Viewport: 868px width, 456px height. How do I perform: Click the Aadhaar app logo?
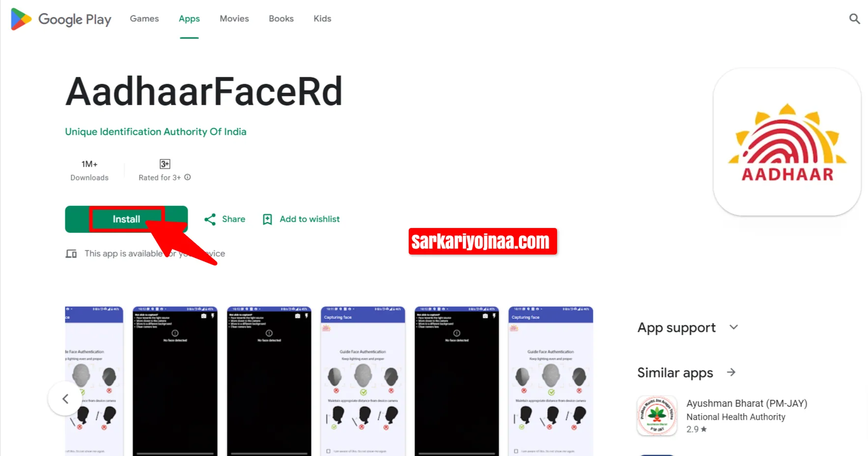pyautogui.click(x=787, y=142)
